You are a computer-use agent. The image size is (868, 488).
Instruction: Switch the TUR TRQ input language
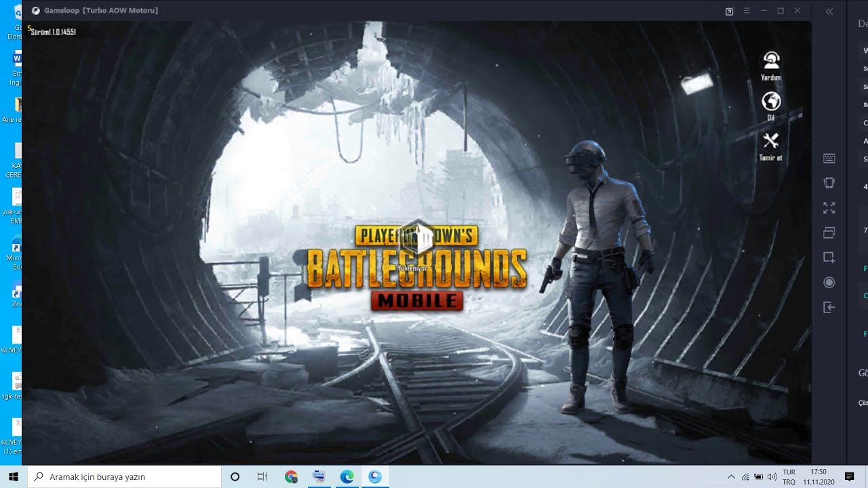789,476
